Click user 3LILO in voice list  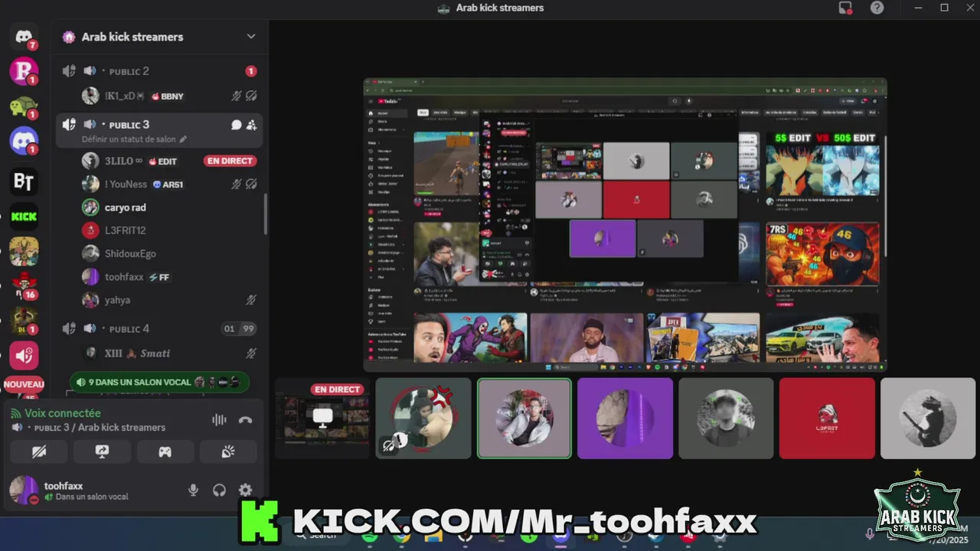(159, 161)
